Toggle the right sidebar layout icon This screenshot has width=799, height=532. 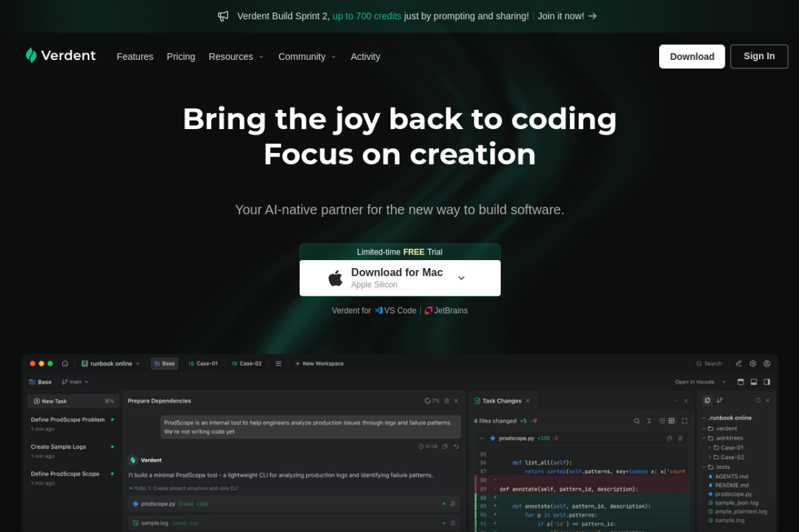tap(767, 382)
